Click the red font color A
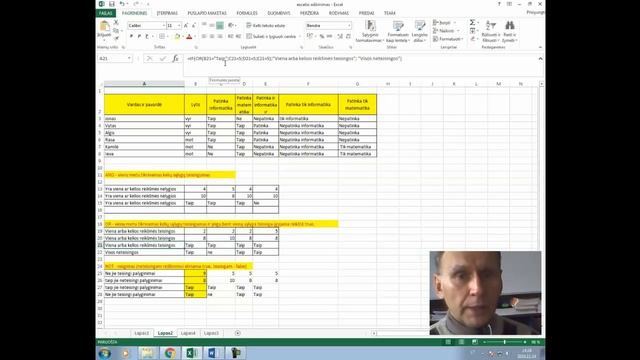Image resolution: width=640 pixels, height=360 pixels. pyautogui.click(x=189, y=36)
